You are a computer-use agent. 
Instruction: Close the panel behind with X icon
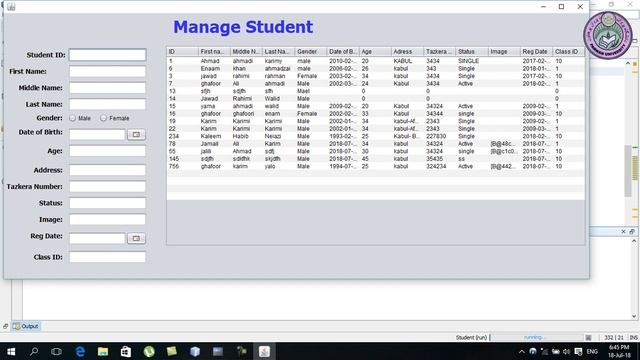coord(623,231)
